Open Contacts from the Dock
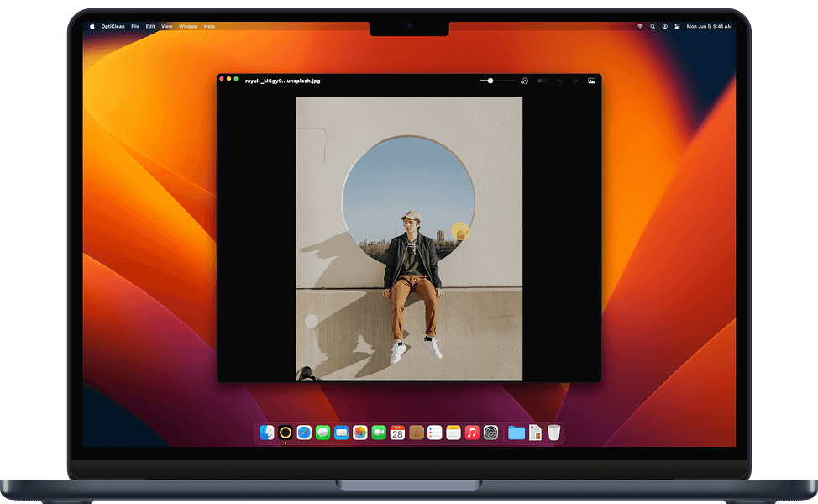The image size is (818, 504). [417, 433]
